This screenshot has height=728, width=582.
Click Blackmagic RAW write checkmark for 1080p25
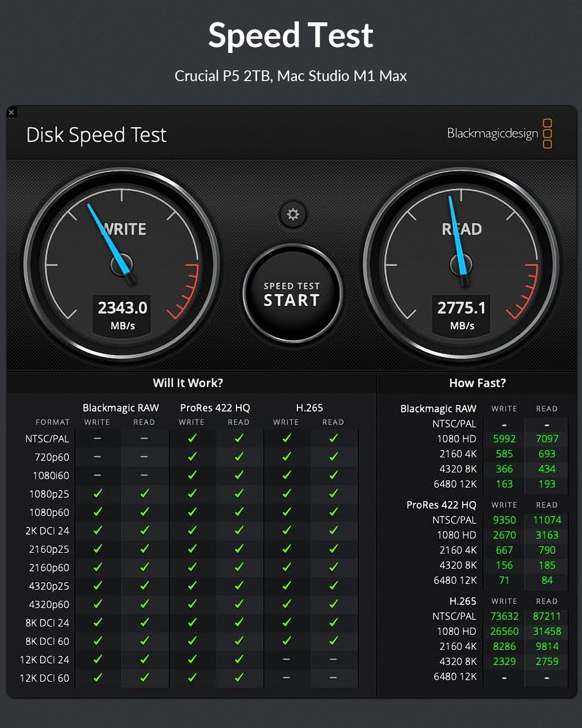[97, 494]
